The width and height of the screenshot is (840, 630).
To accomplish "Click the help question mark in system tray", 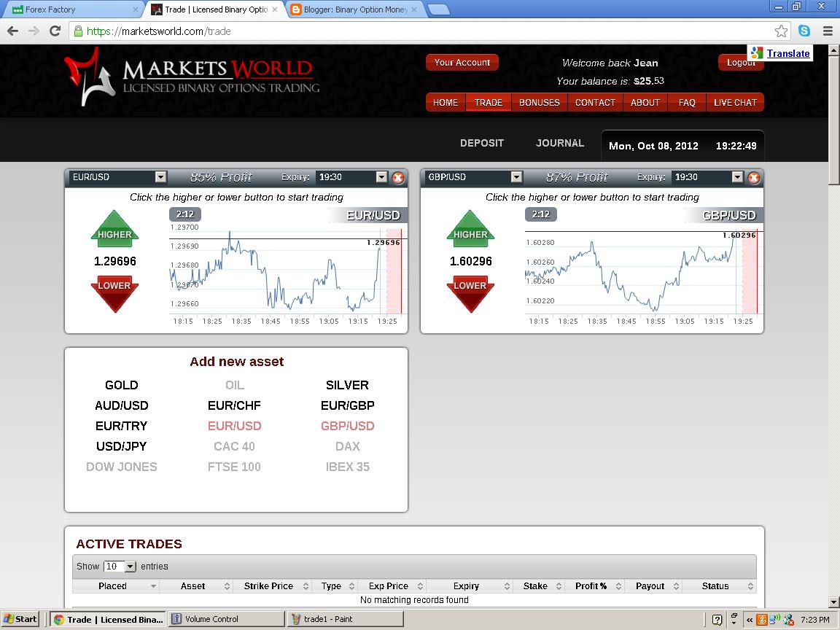I will point(717,620).
